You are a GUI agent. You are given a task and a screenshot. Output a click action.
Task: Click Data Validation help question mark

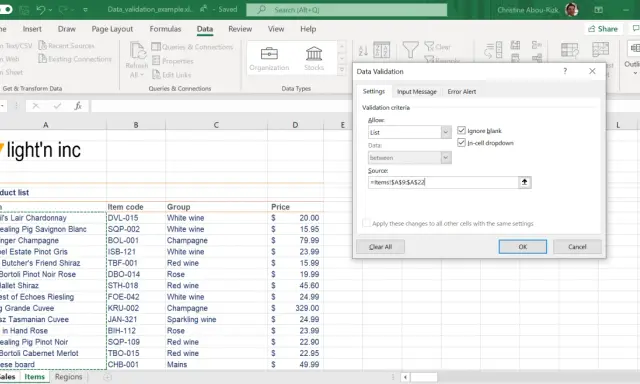[565, 71]
